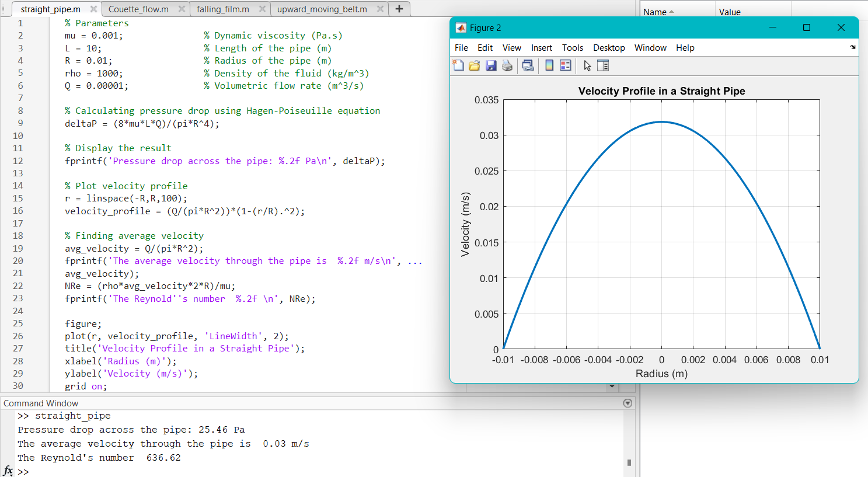
Task: Add a new editor tab with plus button
Action: click(399, 9)
